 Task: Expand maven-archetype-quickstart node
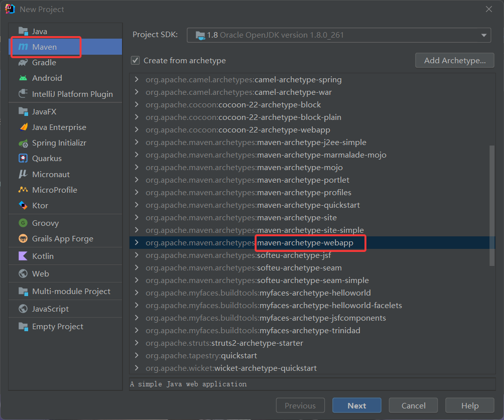click(x=137, y=205)
